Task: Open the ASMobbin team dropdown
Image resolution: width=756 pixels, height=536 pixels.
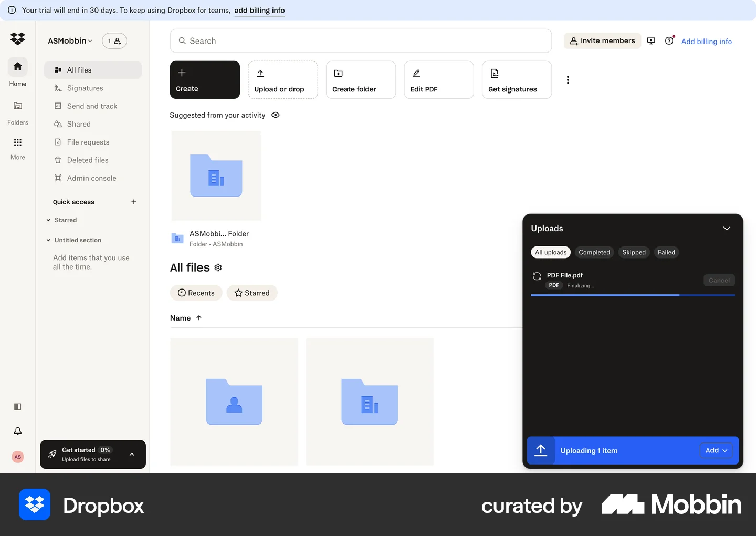Action: tap(70, 41)
